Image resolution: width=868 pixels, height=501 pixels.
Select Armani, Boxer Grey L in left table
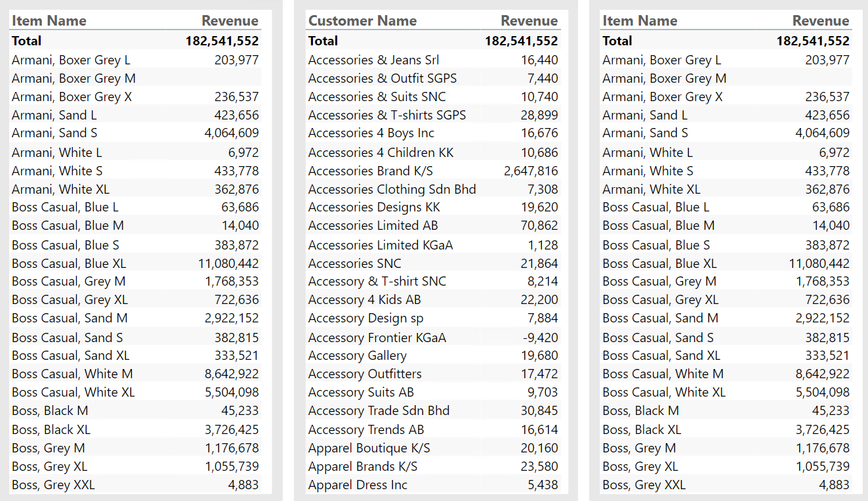[x=71, y=60]
